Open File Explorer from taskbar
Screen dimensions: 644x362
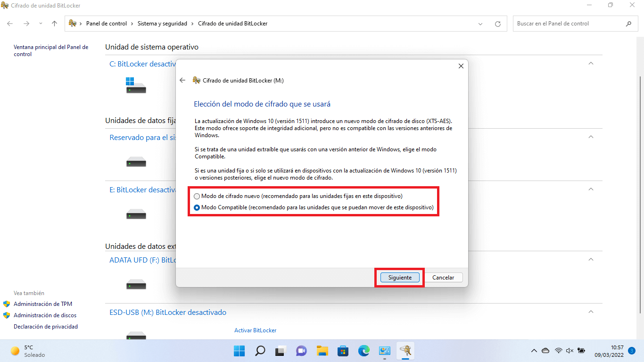point(322,351)
